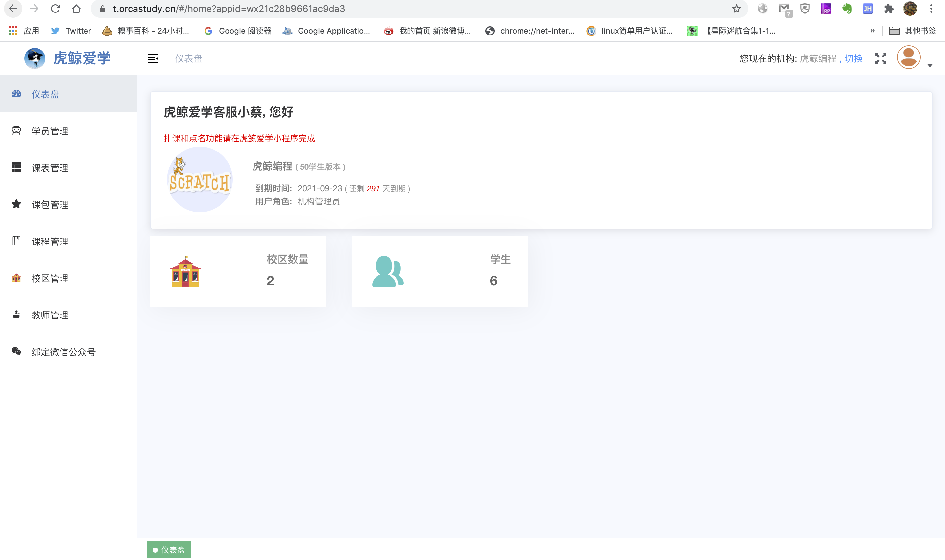Open 学员管理 in the sidebar
The height and width of the screenshot is (560, 945).
point(68,130)
